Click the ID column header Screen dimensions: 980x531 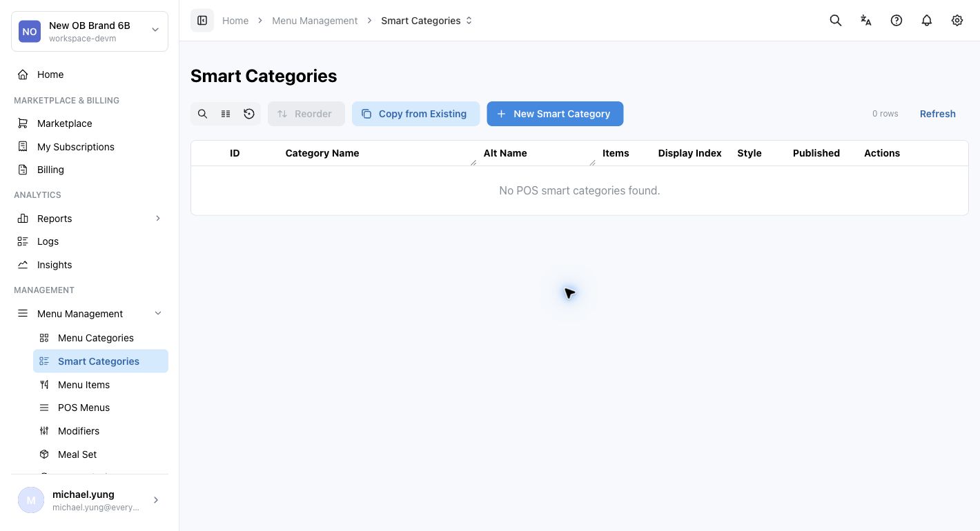point(235,153)
